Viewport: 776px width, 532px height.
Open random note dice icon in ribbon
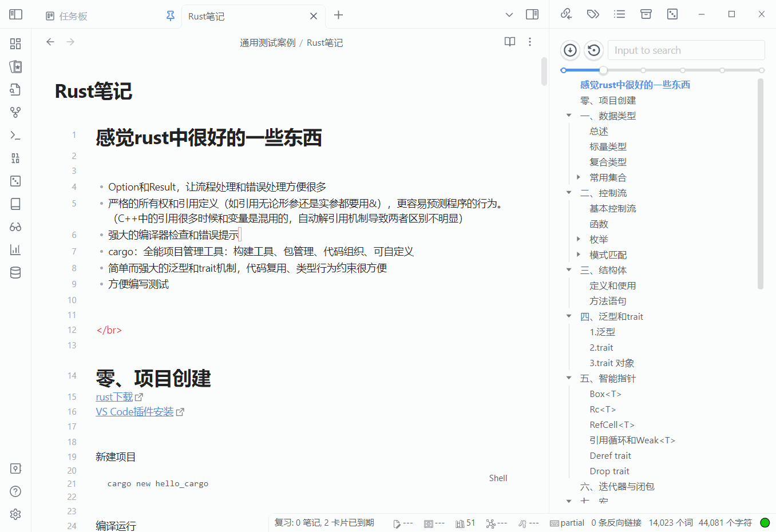click(15, 181)
